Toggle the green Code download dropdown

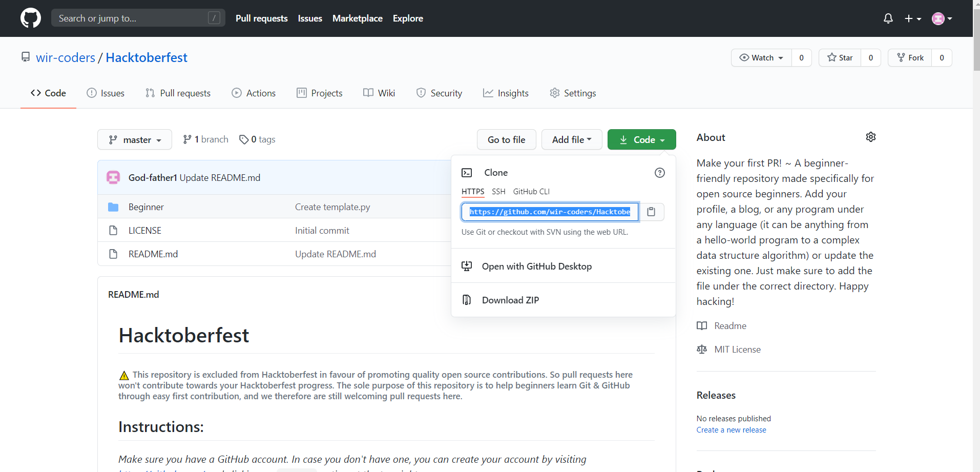(641, 139)
